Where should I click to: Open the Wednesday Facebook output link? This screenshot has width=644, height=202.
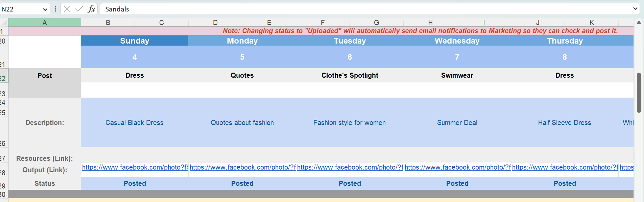[457, 167]
